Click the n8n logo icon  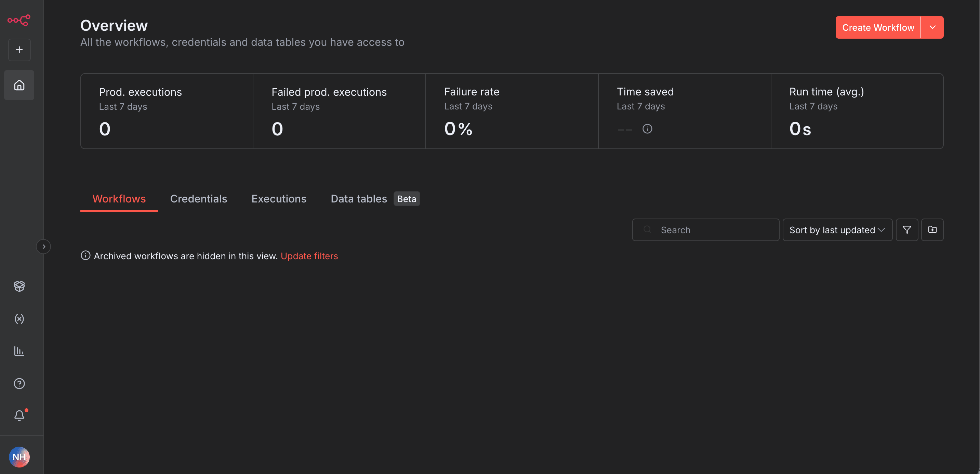(19, 20)
